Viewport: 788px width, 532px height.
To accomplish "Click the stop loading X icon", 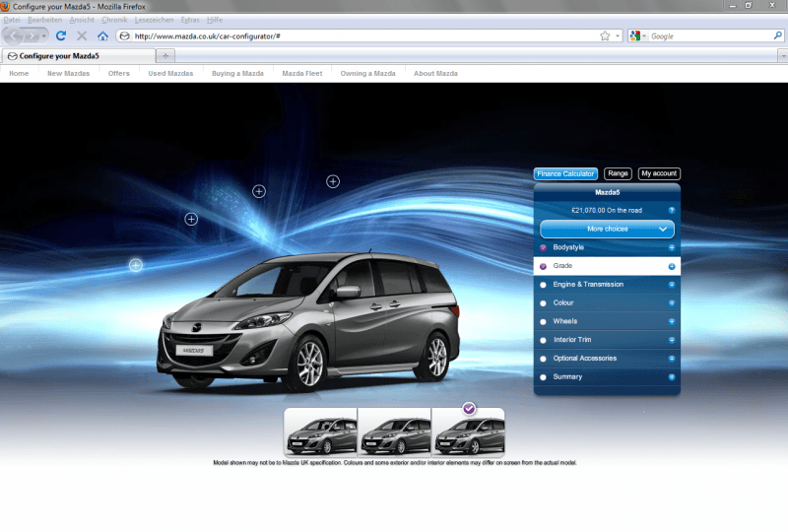I will coord(82,36).
